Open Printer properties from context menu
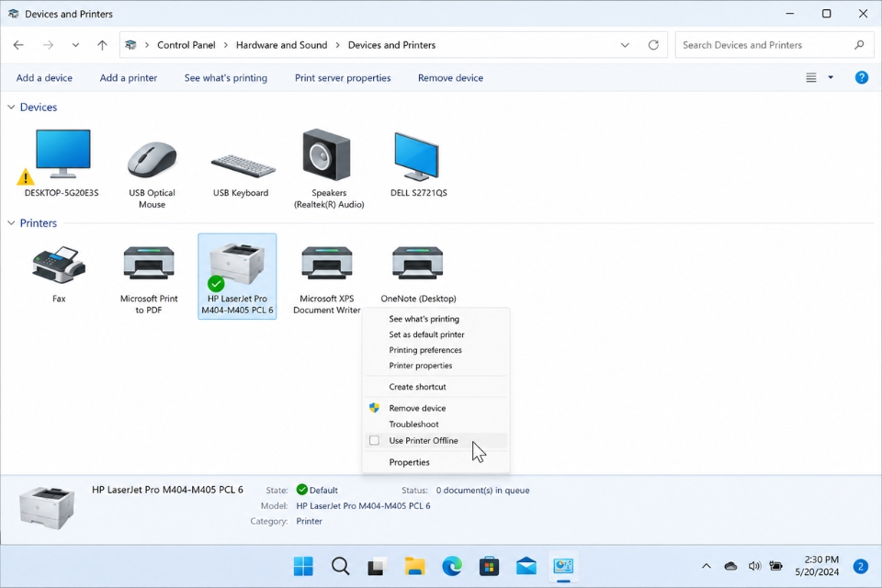Viewport: 882px width, 588px height. tap(420, 366)
